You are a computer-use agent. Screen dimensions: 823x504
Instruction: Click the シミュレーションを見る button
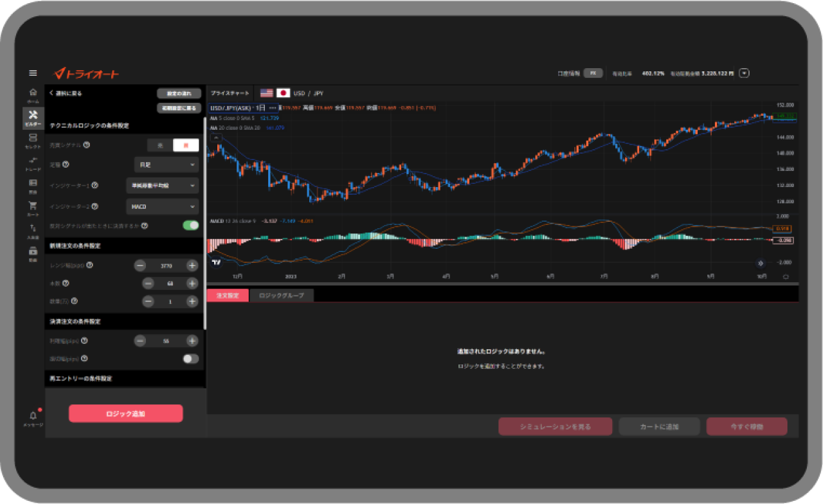click(x=556, y=426)
